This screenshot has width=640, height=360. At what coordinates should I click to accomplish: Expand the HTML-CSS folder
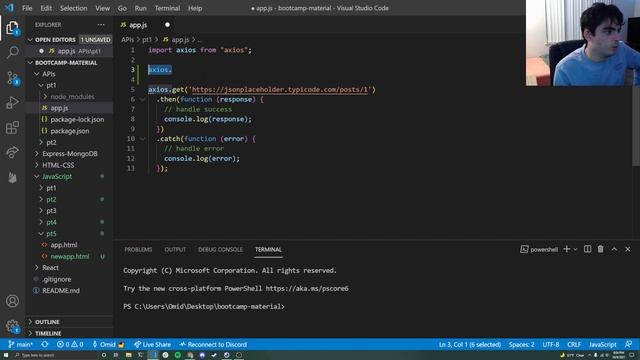58,165
